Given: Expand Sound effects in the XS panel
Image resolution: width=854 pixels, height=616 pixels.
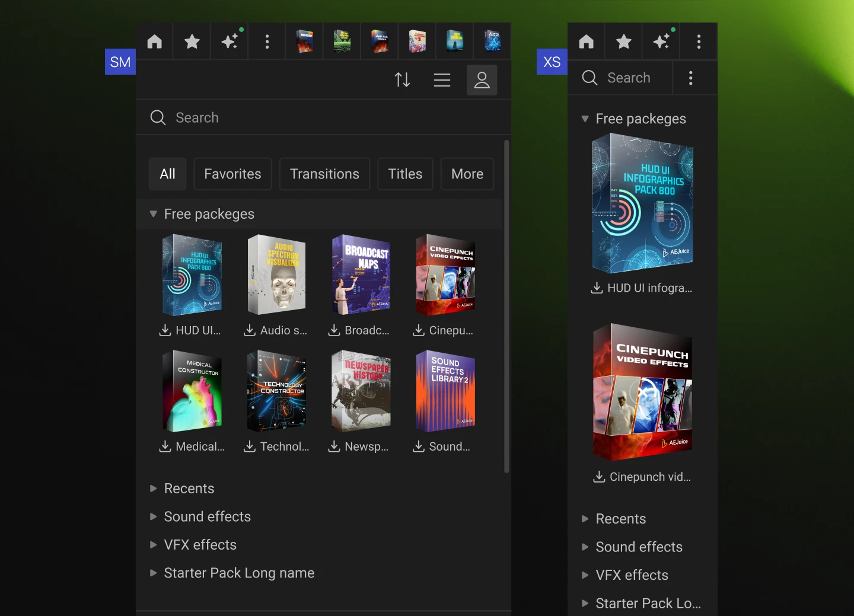Looking at the screenshot, I should 585,547.
